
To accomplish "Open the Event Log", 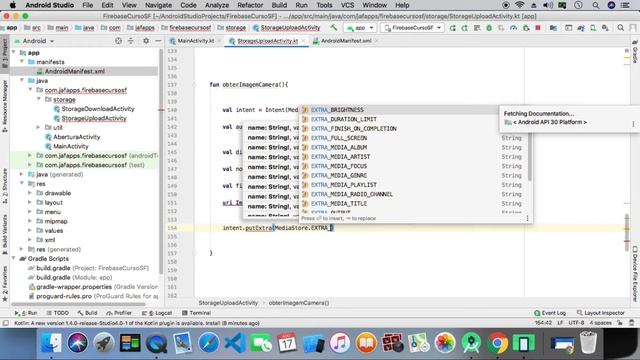I will (550, 313).
